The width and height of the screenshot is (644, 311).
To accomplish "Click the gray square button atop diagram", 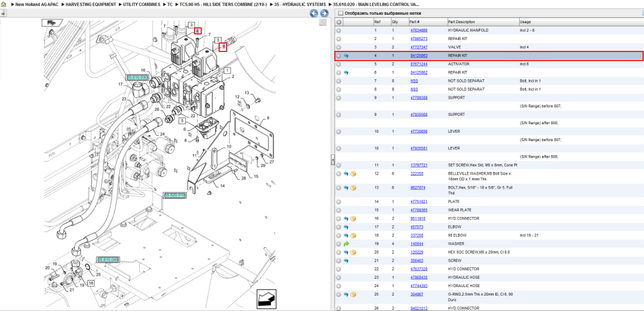I will [x=323, y=22].
